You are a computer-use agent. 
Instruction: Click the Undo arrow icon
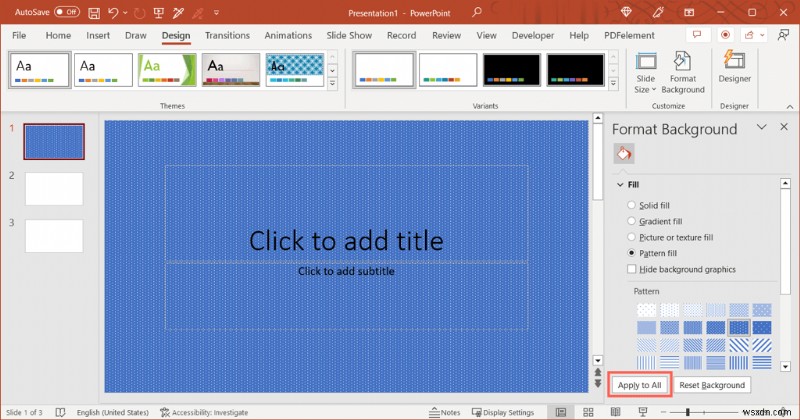(113, 13)
